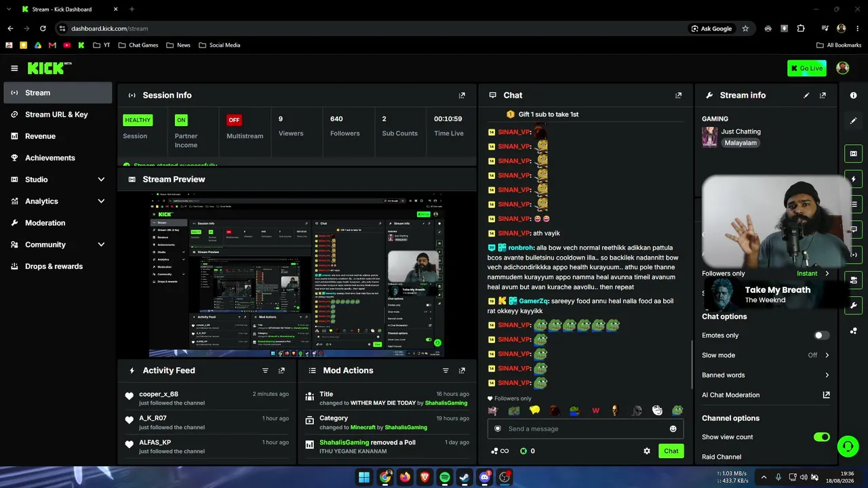Image resolution: width=868 pixels, height=488 pixels.
Task: Click the browser address bar
Action: (373, 28)
